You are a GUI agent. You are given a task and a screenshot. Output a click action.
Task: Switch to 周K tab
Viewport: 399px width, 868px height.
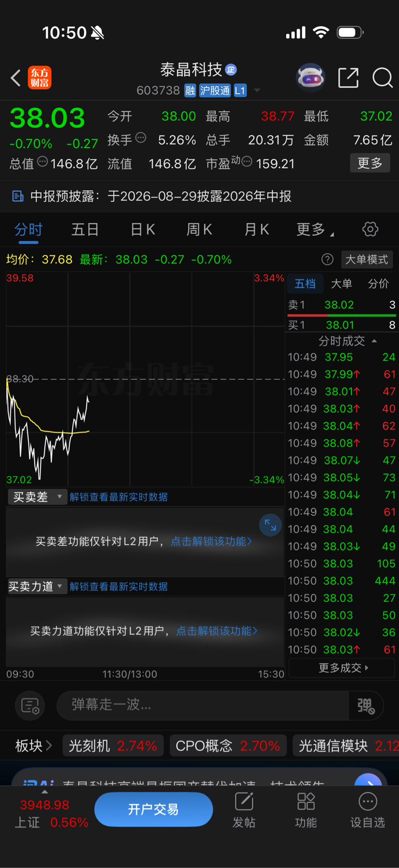[199, 229]
